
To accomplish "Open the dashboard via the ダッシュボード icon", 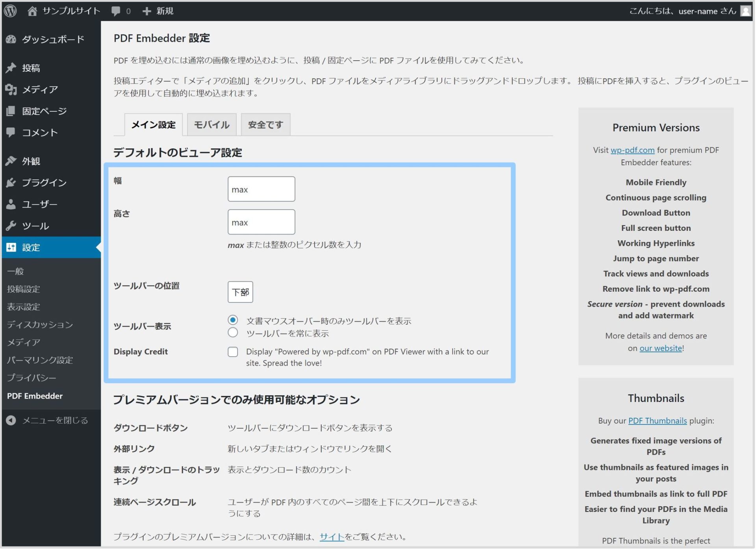I will (x=11, y=39).
